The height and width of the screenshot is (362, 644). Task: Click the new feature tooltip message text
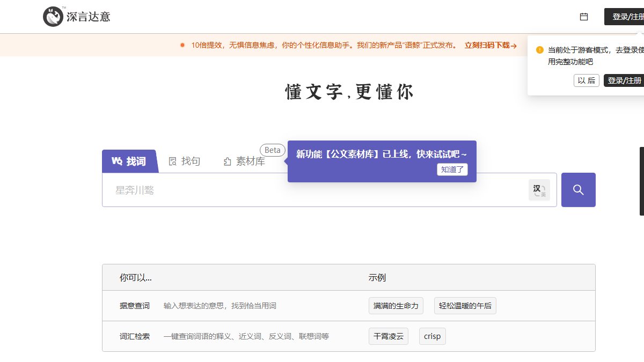pos(382,154)
